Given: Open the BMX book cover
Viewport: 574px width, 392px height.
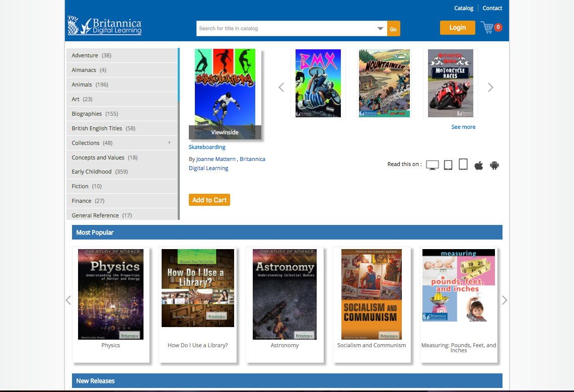Looking at the screenshot, I should click(x=318, y=84).
